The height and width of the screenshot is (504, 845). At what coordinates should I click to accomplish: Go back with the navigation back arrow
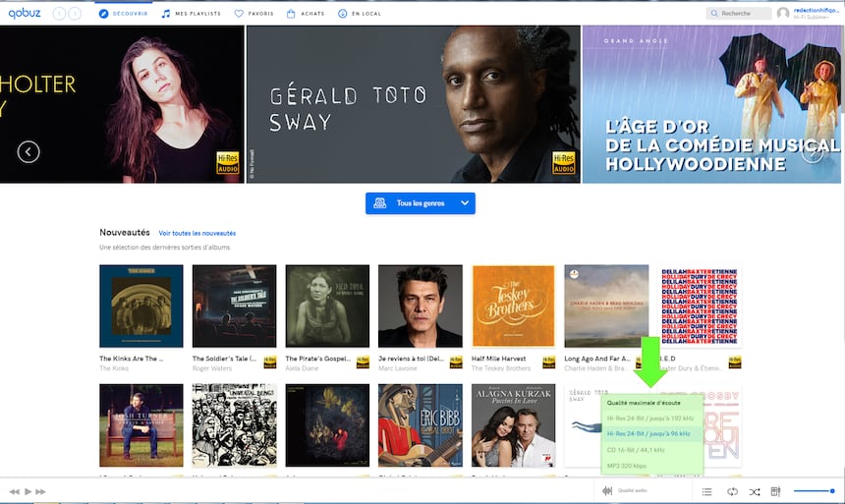(x=59, y=14)
